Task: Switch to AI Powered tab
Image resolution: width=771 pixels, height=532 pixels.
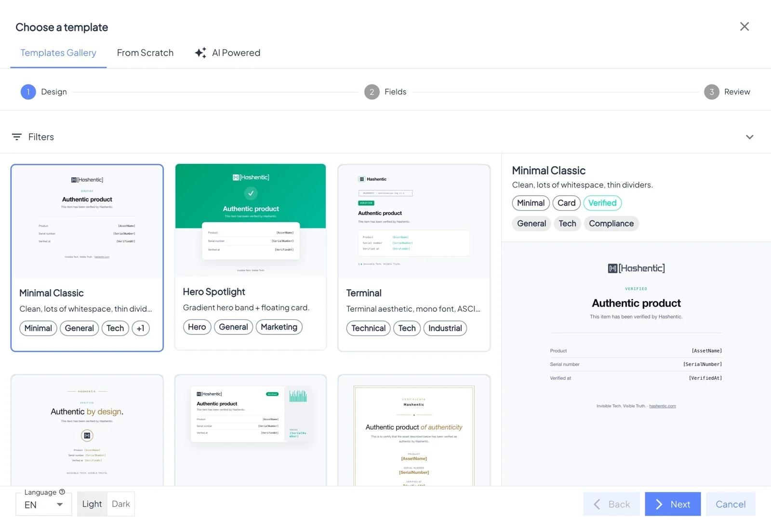Action: coord(227,53)
